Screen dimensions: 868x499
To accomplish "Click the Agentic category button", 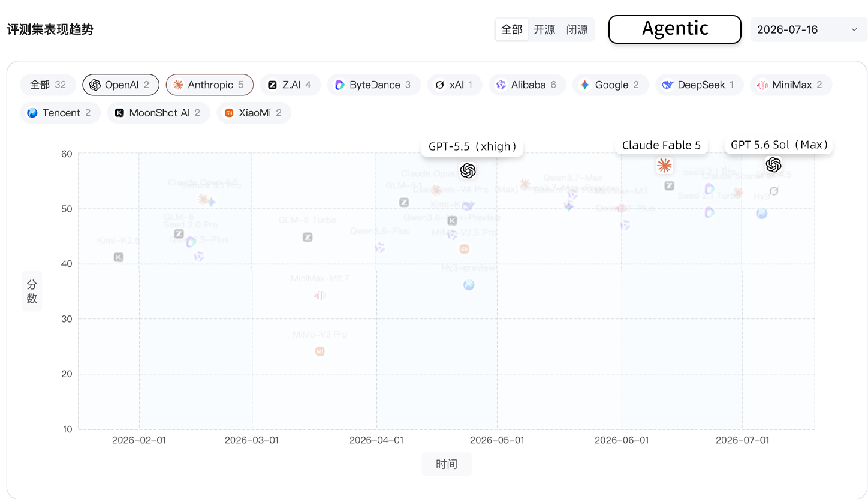I will click(x=675, y=29).
